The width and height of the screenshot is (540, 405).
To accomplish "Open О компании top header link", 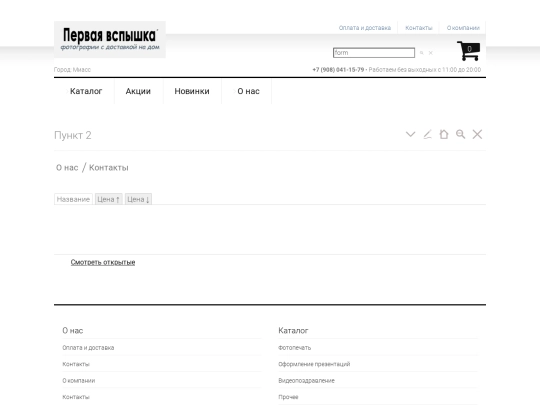I will click(463, 28).
